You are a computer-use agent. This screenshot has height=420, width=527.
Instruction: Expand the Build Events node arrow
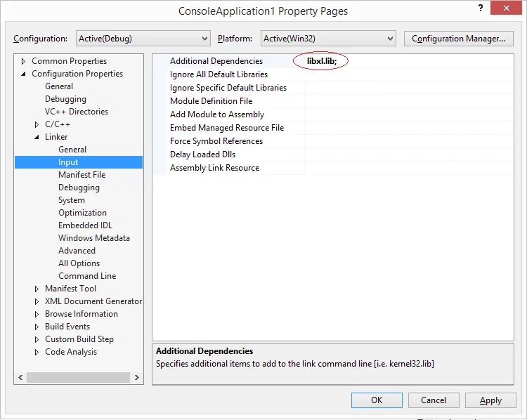(37, 327)
